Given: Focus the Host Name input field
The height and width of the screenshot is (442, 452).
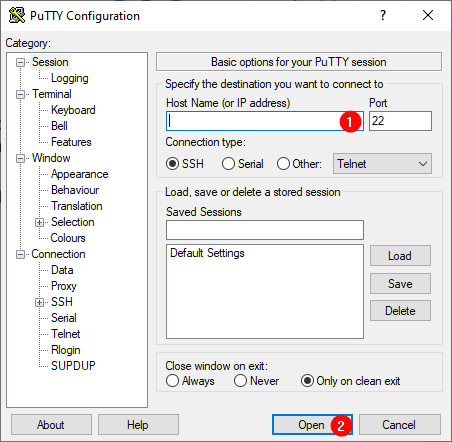Looking at the screenshot, I should pos(265,121).
